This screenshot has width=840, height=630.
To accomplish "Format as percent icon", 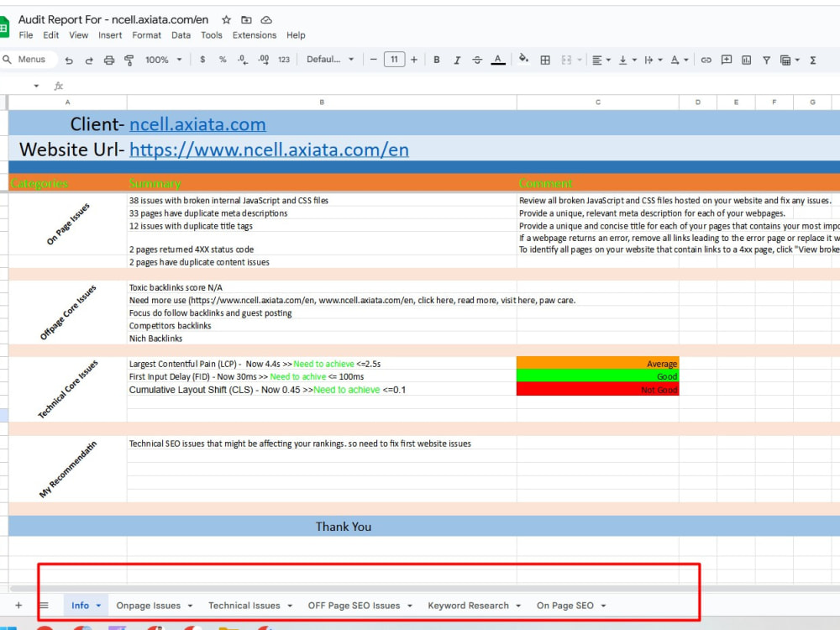I will click(x=223, y=60).
